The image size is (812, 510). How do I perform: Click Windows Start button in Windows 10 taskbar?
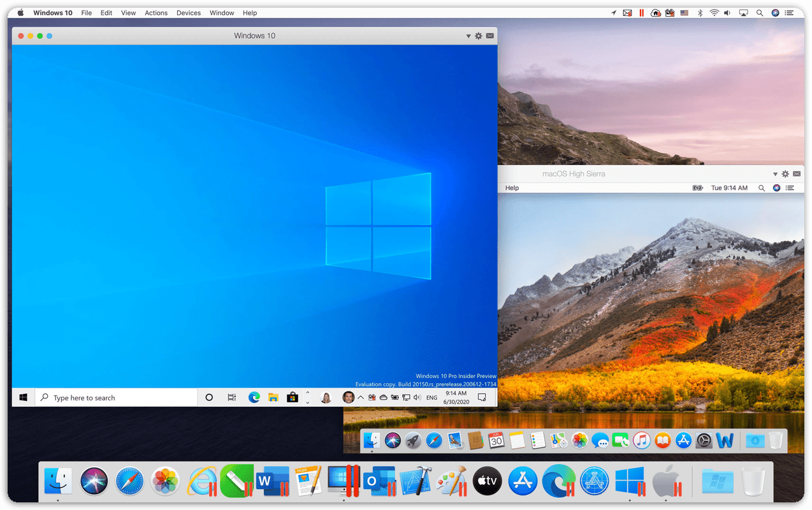pyautogui.click(x=23, y=397)
